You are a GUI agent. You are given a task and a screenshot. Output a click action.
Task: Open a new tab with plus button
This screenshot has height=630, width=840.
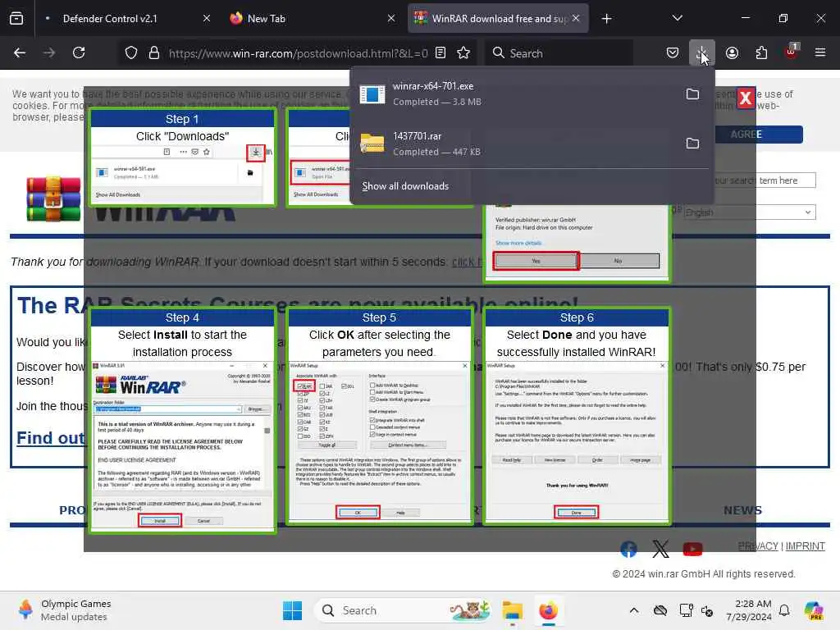606,19
